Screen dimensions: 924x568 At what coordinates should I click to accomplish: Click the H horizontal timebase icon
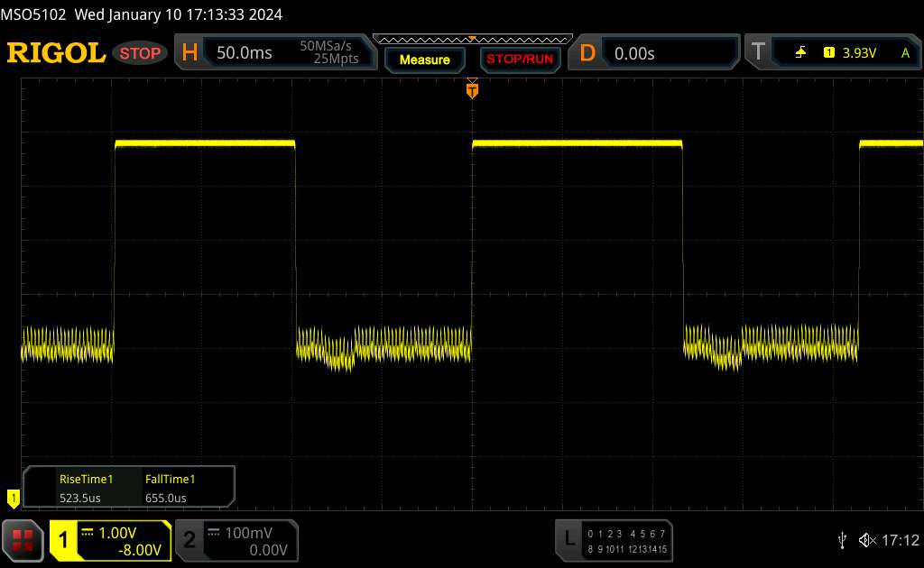189,53
